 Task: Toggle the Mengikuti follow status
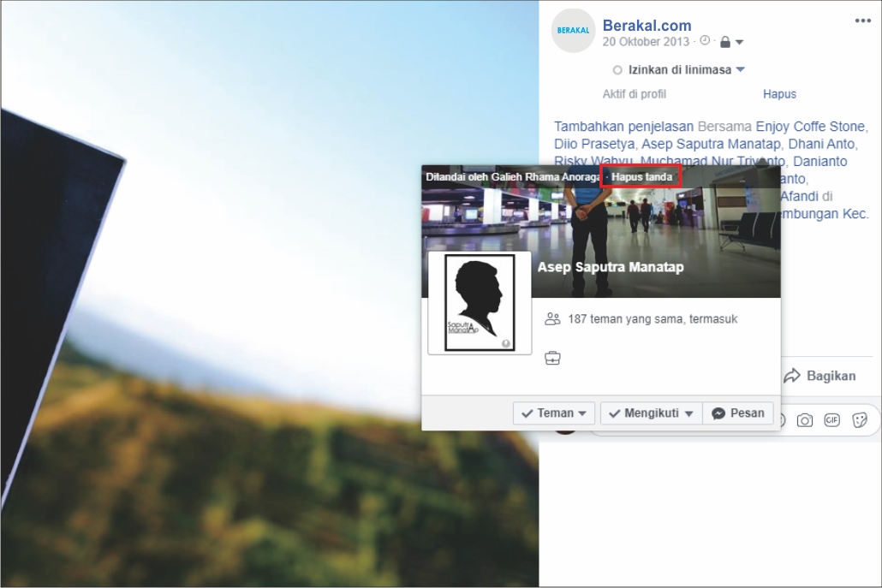[x=647, y=413]
